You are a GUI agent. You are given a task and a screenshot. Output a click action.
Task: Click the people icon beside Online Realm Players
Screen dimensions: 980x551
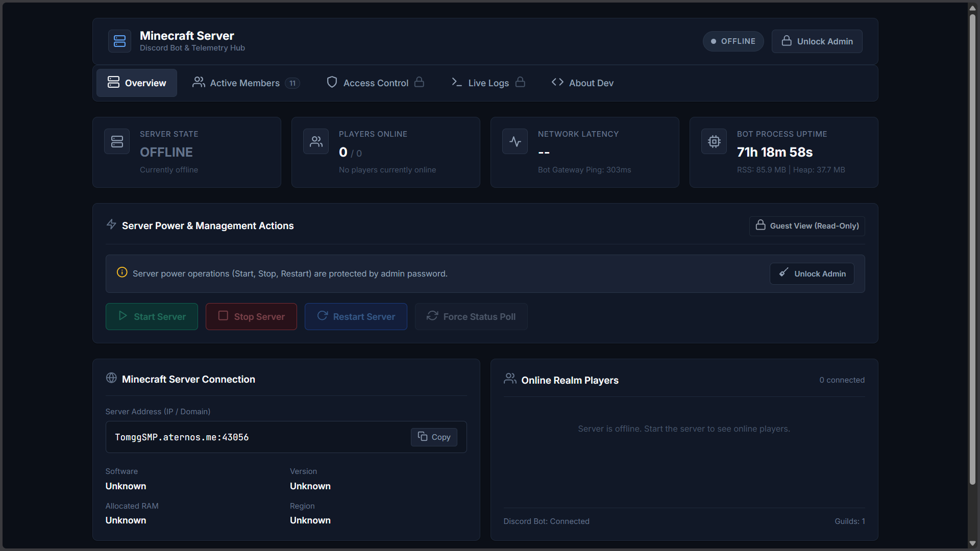(x=510, y=379)
